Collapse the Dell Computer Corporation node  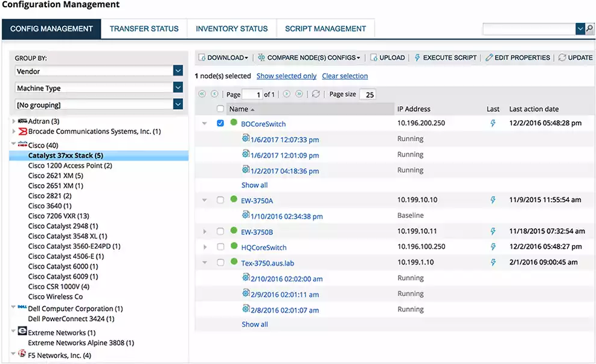[x=14, y=307]
